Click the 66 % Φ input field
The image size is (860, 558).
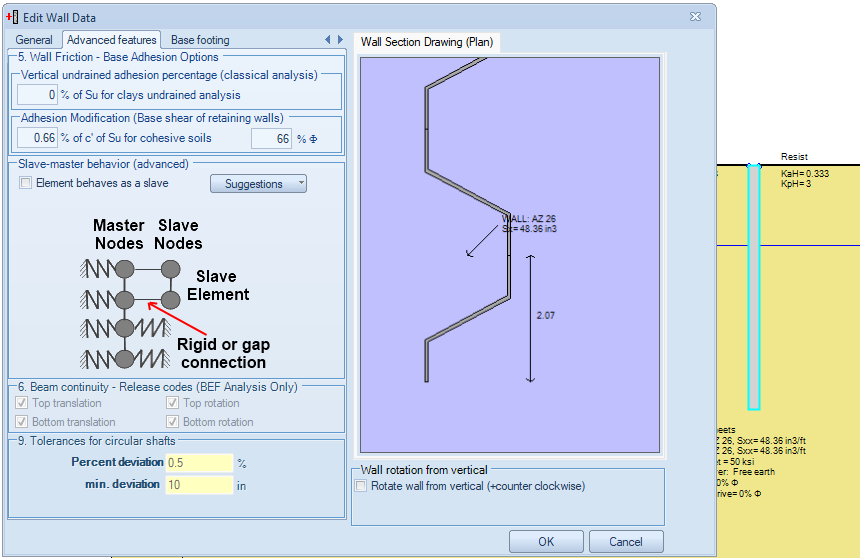point(271,139)
